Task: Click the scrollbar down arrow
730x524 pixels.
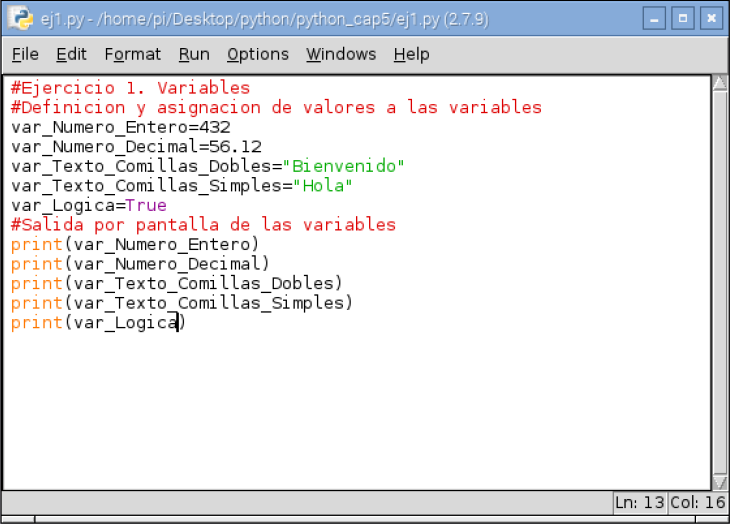Action: (720, 482)
